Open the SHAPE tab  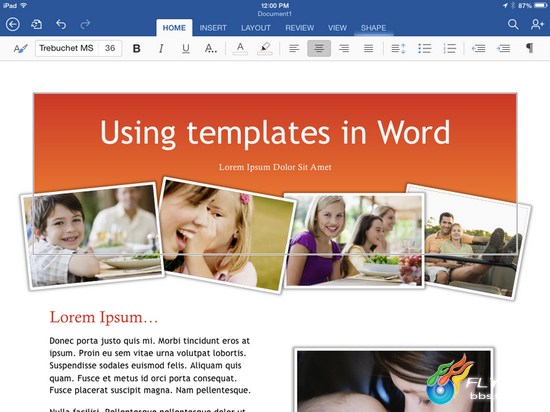(373, 28)
